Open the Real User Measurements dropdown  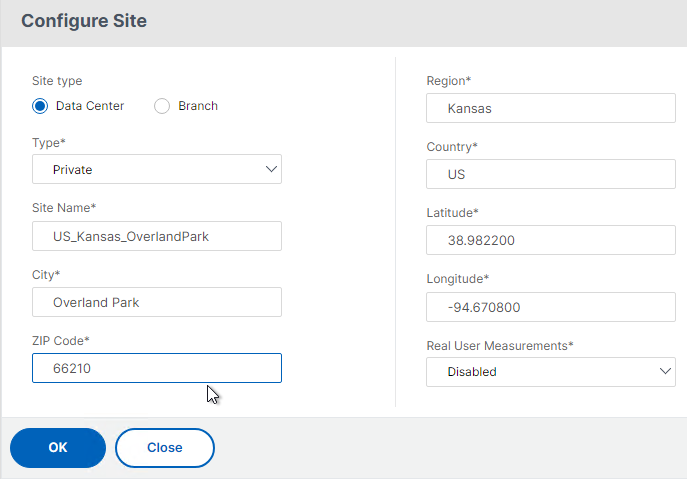pyautogui.click(x=551, y=372)
